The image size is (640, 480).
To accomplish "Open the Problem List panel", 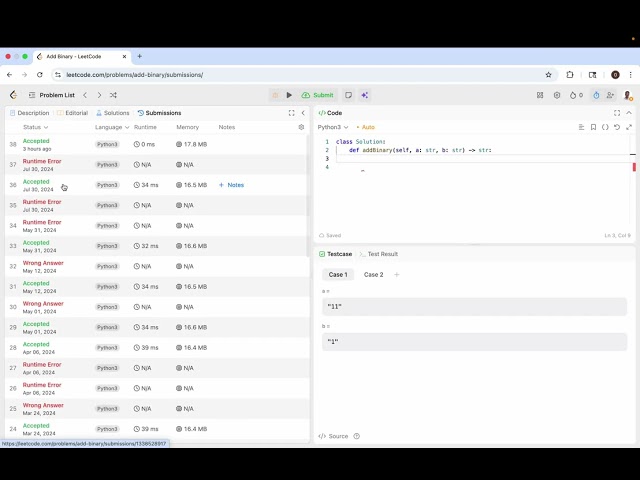I will [52, 95].
